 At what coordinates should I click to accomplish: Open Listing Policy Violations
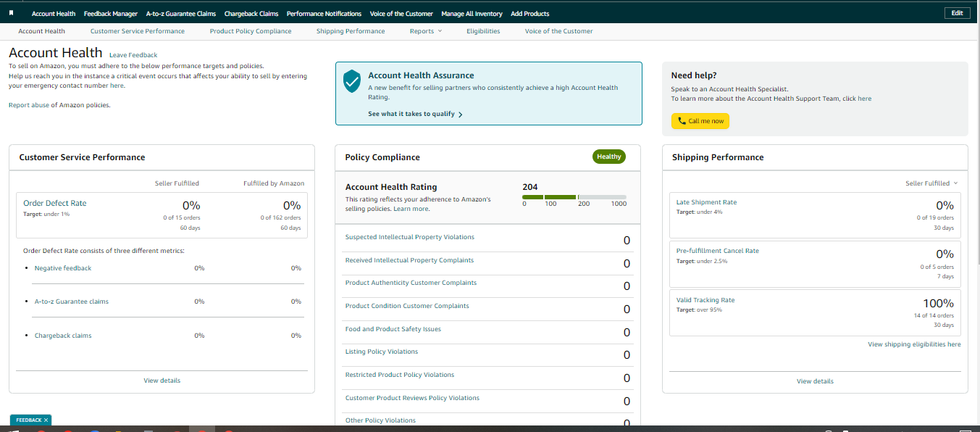[x=382, y=352]
